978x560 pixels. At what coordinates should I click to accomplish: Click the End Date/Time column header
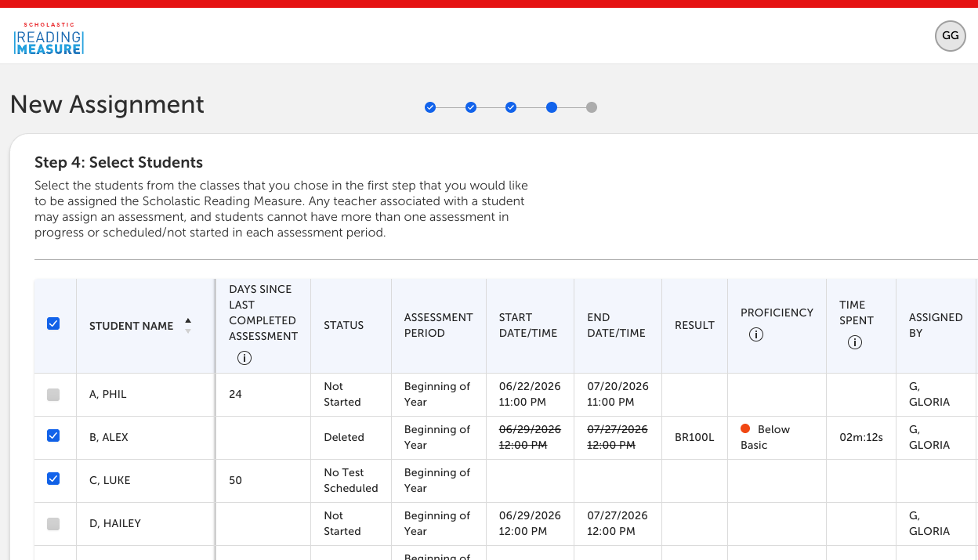(x=616, y=325)
